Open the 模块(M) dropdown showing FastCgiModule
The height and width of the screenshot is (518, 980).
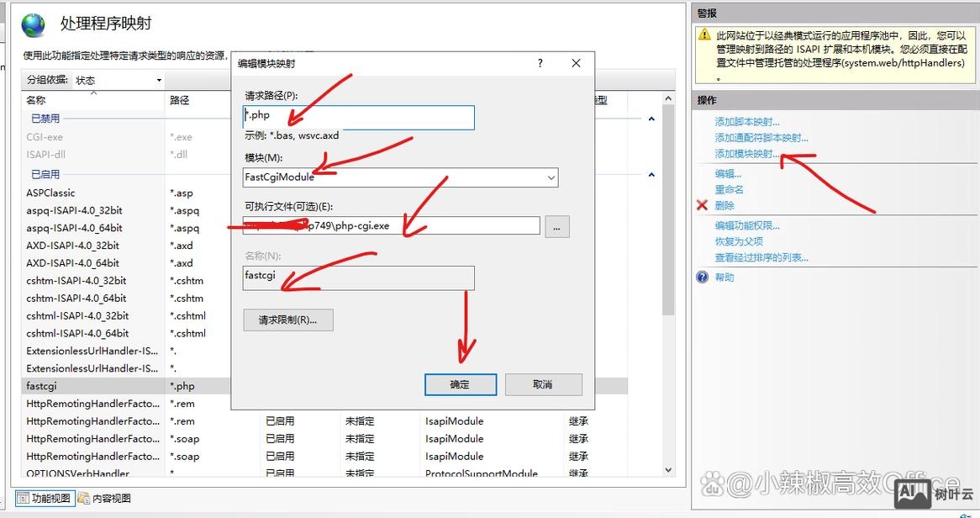coord(551,177)
